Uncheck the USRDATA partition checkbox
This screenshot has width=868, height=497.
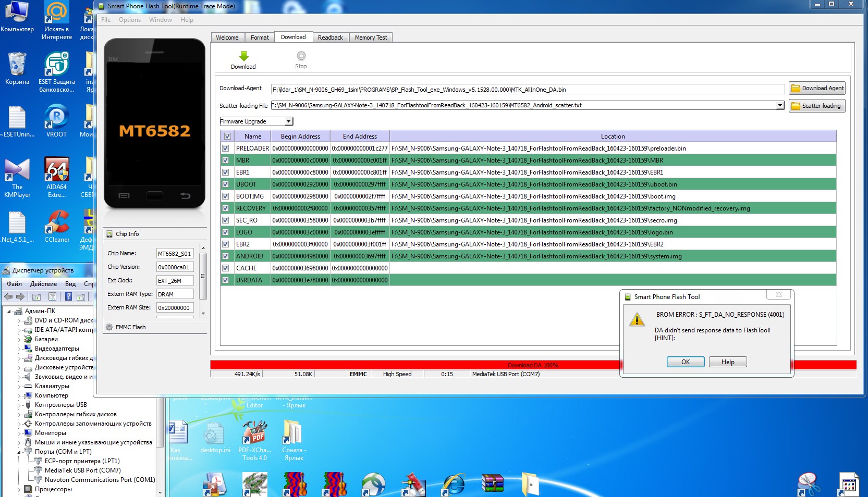point(226,280)
